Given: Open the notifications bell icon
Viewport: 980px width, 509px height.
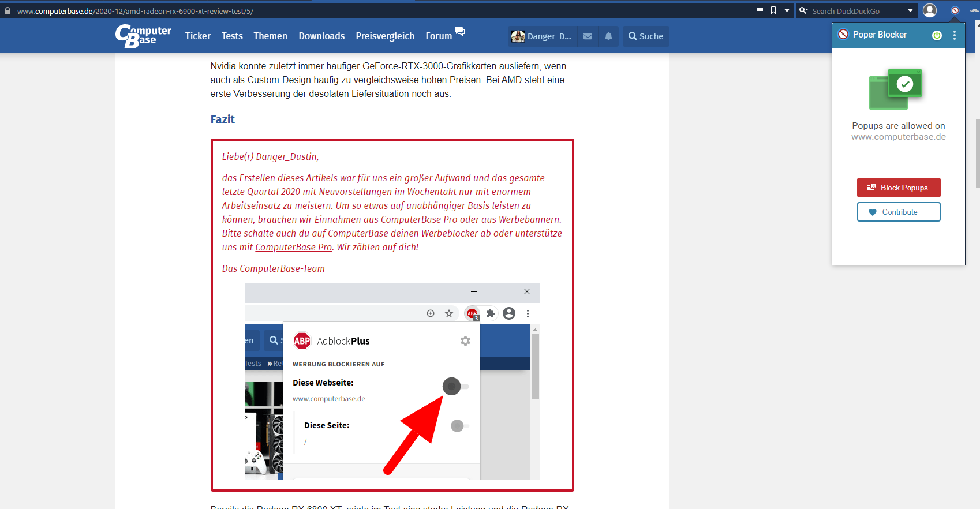Looking at the screenshot, I should click(608, 36).
